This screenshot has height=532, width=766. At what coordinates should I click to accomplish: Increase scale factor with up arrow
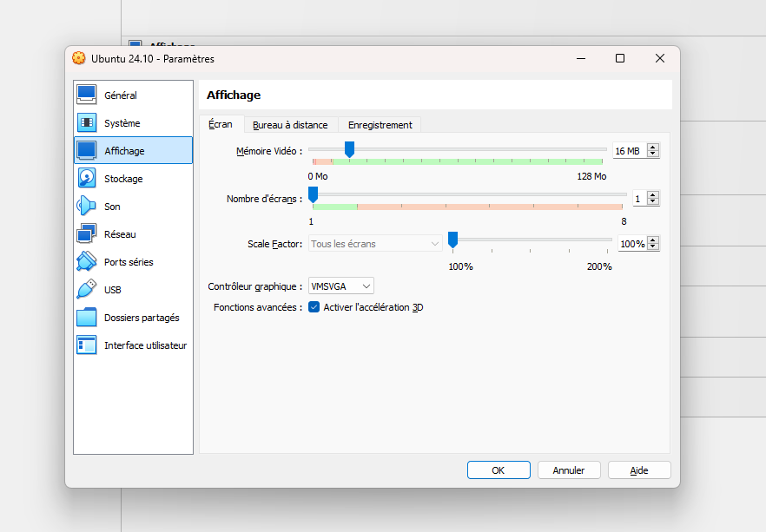(653, 240)
